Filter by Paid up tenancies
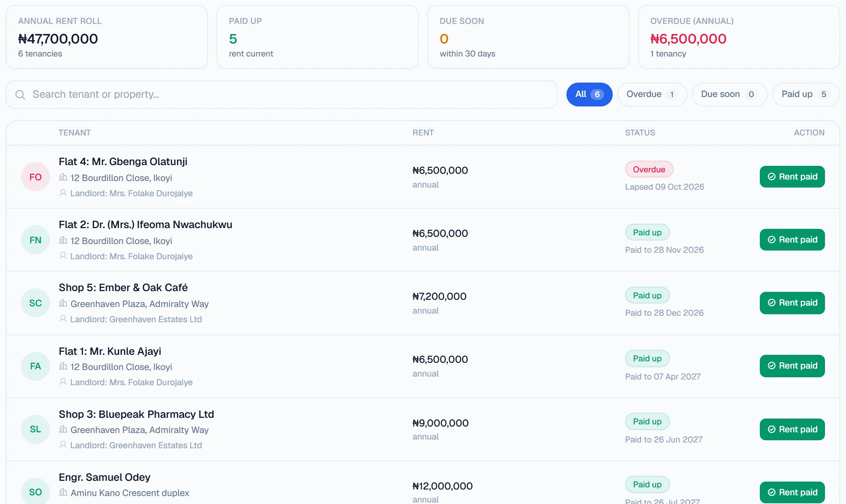 click(806, 94)
